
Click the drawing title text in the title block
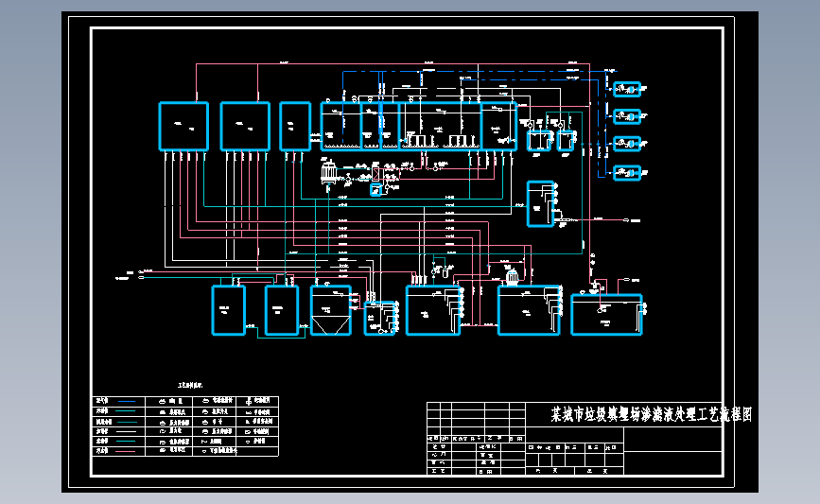coord(651,414)
